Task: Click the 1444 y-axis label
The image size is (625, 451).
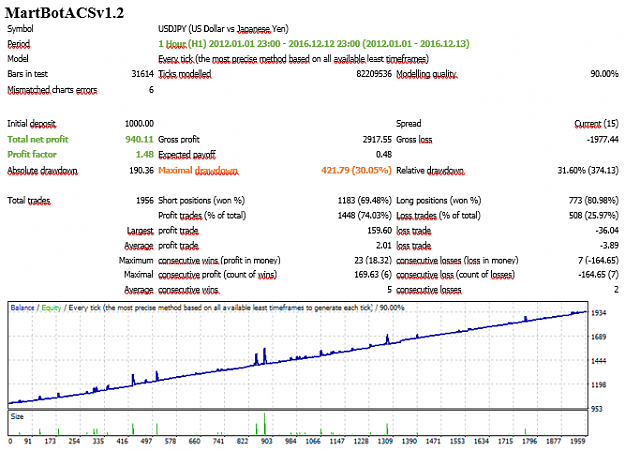Action: [x=599, y=361]
